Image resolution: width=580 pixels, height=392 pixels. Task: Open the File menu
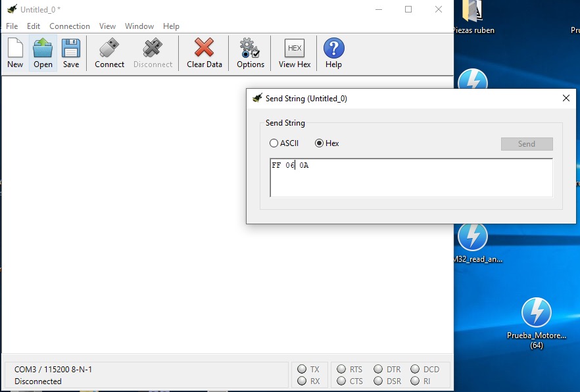pos(12,26)
